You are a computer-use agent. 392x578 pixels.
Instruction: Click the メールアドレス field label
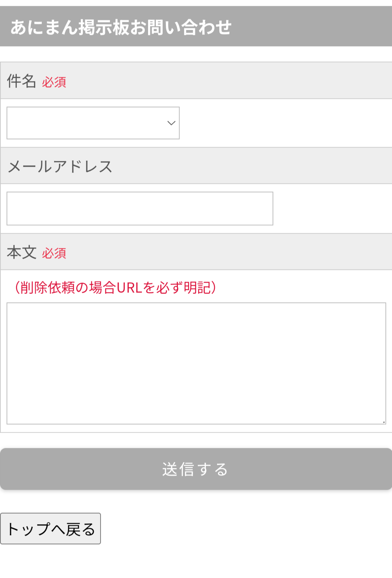(x=60, y=166)
